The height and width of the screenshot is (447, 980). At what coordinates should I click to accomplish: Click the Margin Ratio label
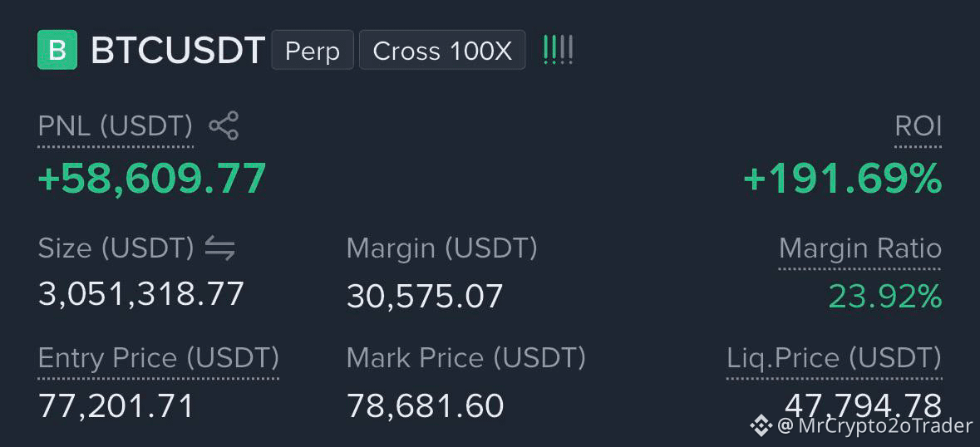point(860,249)
